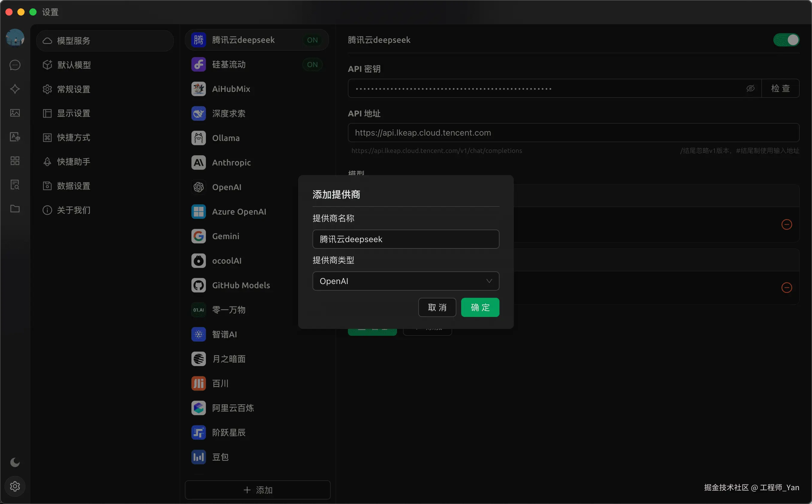812x504 pixels.
Task: Switch theme with the moon icon
Action: (15, 462)
